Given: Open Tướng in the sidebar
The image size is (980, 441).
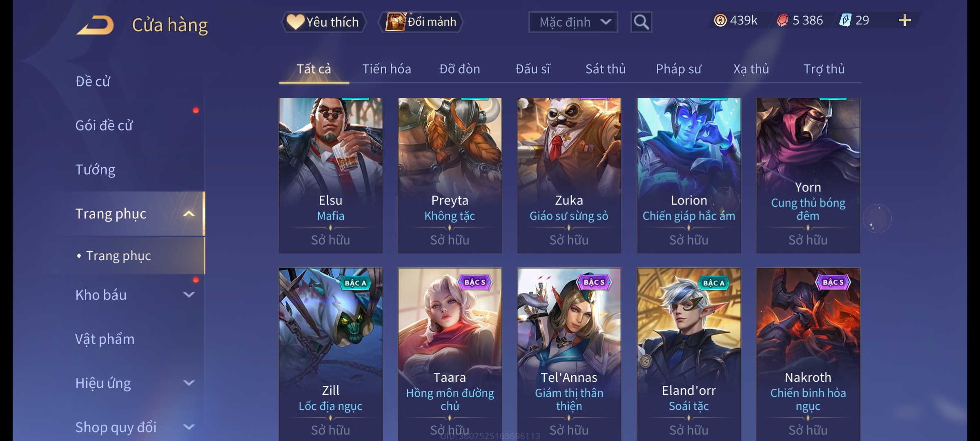Looking at the screenshot, I should pyautogui.click(x=95, y=169).
